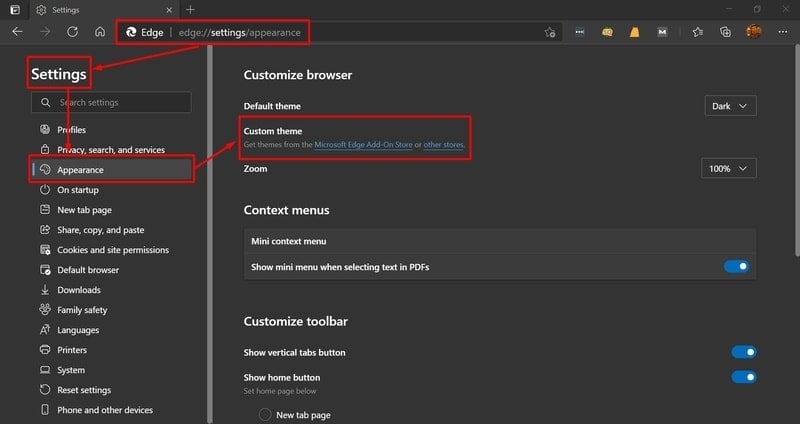This screenshot has height=424, width=800.
Task: Click the Customize toolbar heading
Action: coord(295,321)
